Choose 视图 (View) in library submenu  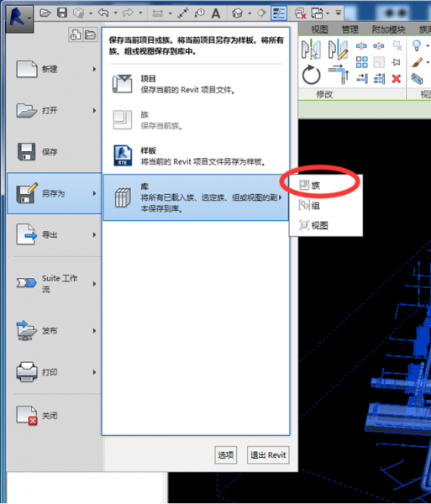pyautogui.click(x=326, y=225)
